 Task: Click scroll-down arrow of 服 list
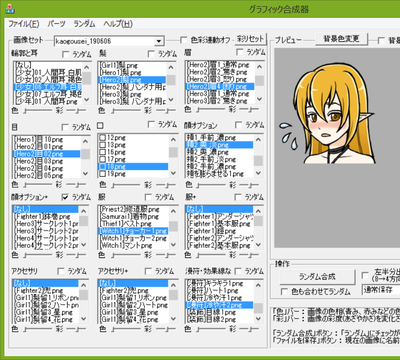(x=173, y=245)
